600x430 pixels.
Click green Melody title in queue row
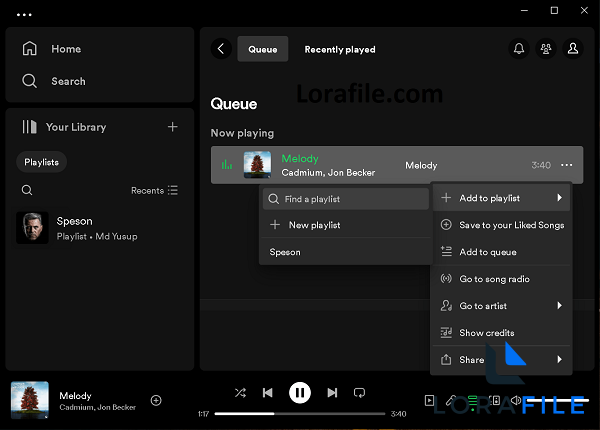[x=300, y=158]
